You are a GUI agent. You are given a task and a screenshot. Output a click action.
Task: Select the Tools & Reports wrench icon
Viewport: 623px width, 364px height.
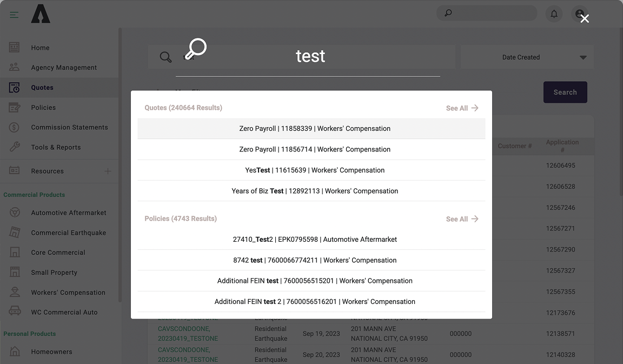(x=14, y=147)
